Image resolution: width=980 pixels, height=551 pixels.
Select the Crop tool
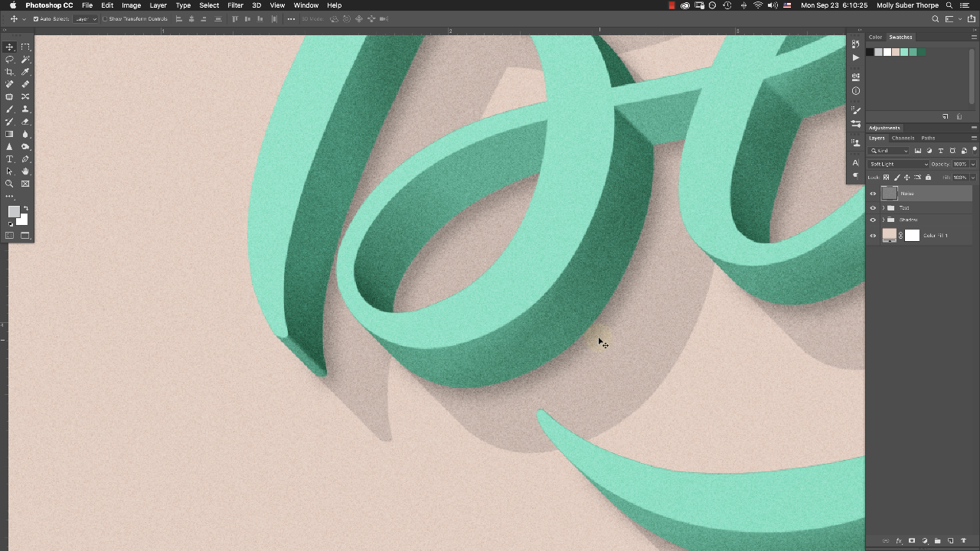(x=9, y=72)
